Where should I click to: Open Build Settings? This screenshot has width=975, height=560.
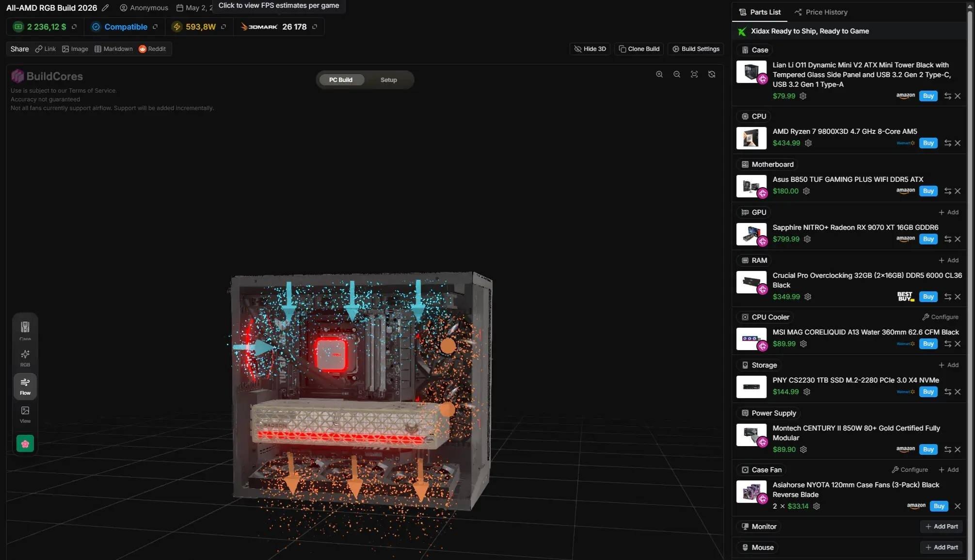pyautogui.click(x=696, y=49)
